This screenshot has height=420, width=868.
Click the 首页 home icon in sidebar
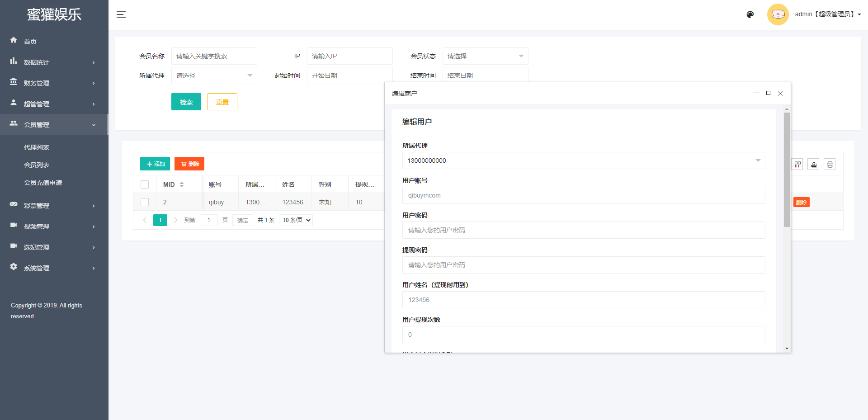tap(14, 40)
